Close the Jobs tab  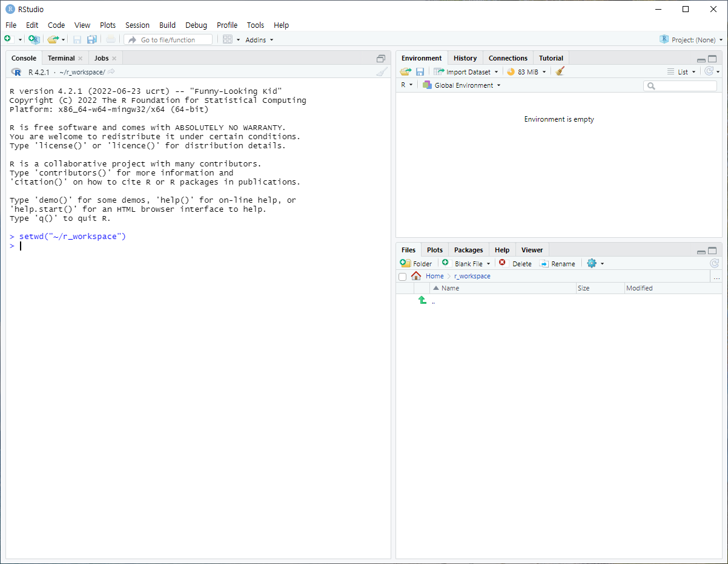pos(114,59)
